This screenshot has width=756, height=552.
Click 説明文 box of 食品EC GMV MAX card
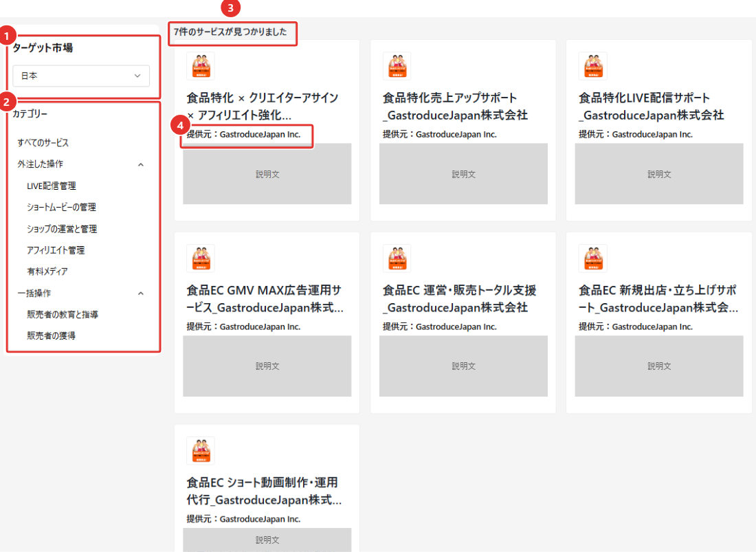[x=267, y=366]
